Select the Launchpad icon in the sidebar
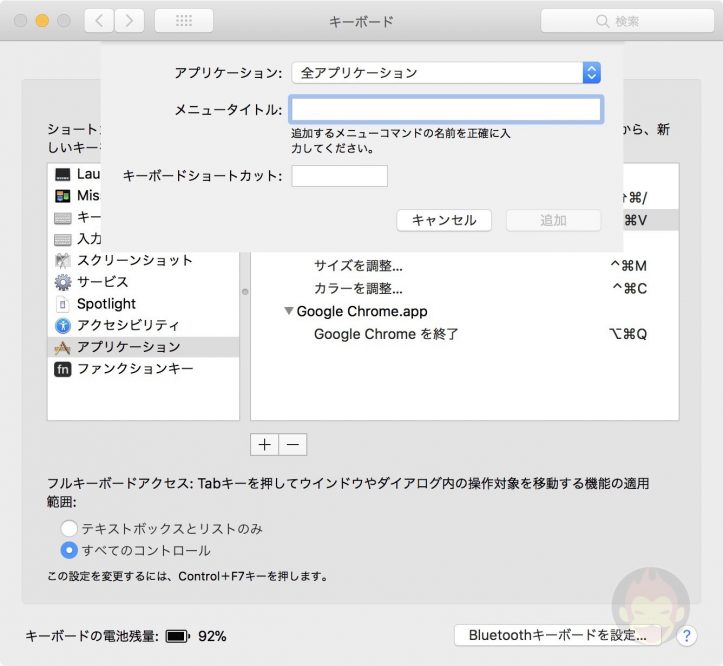The image size is (723, 666). pyautogui.click(x=63, y=174)
